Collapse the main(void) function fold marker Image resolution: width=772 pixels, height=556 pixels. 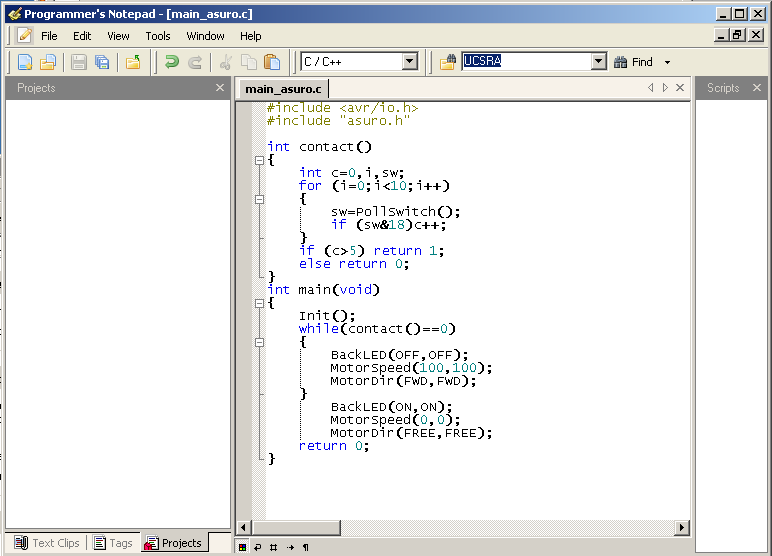[x=259, y=303]
